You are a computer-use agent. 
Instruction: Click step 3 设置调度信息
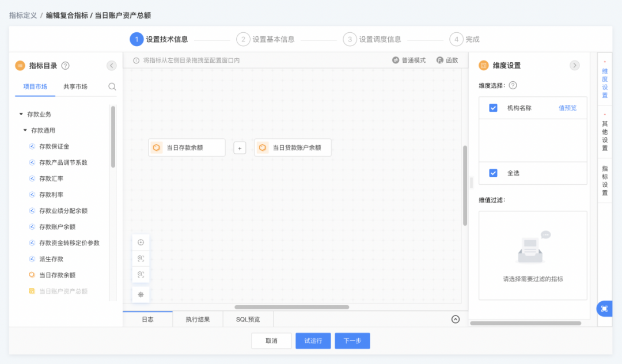(372, 39)
